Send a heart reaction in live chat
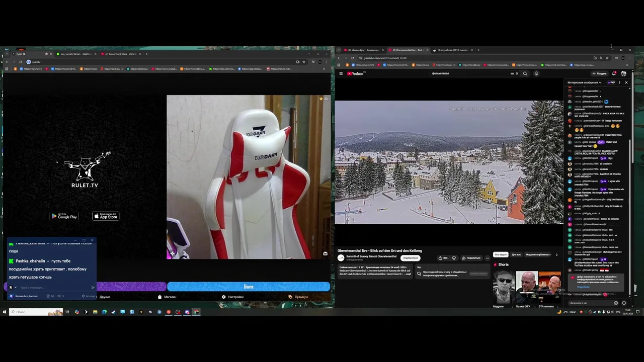Viewport: 644px width, 362px height. (624, 303)
